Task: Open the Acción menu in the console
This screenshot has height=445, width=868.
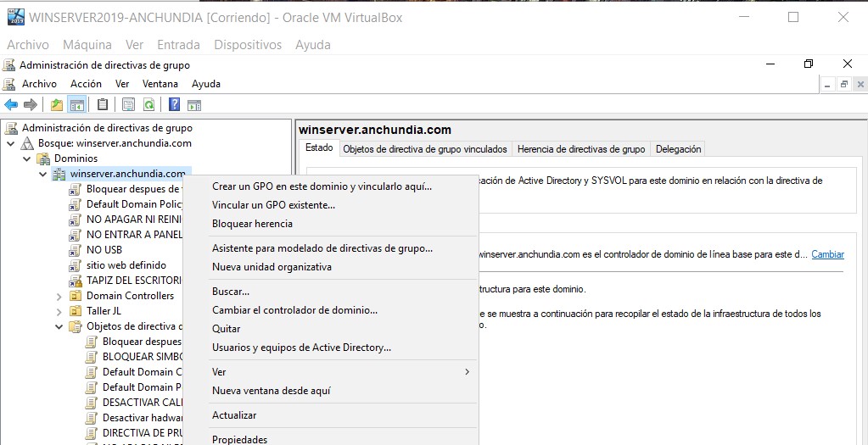Action: (x=86, y=84)
